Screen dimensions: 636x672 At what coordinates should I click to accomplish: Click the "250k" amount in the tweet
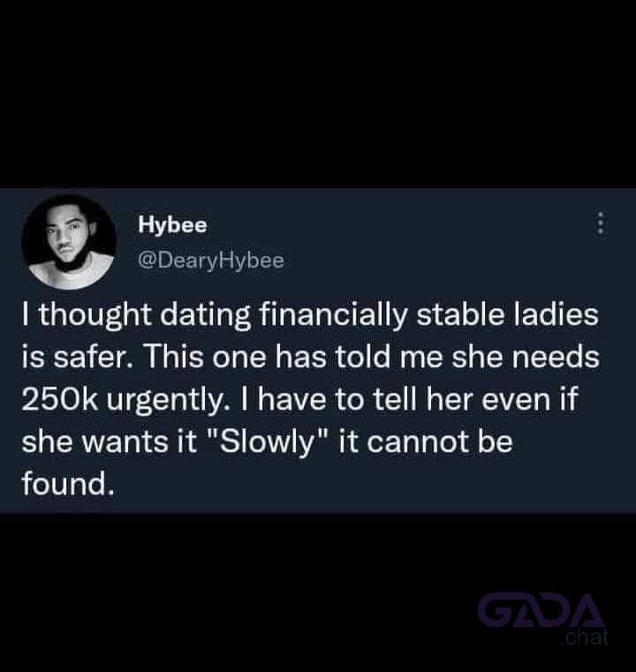click(x=60, y=399)
